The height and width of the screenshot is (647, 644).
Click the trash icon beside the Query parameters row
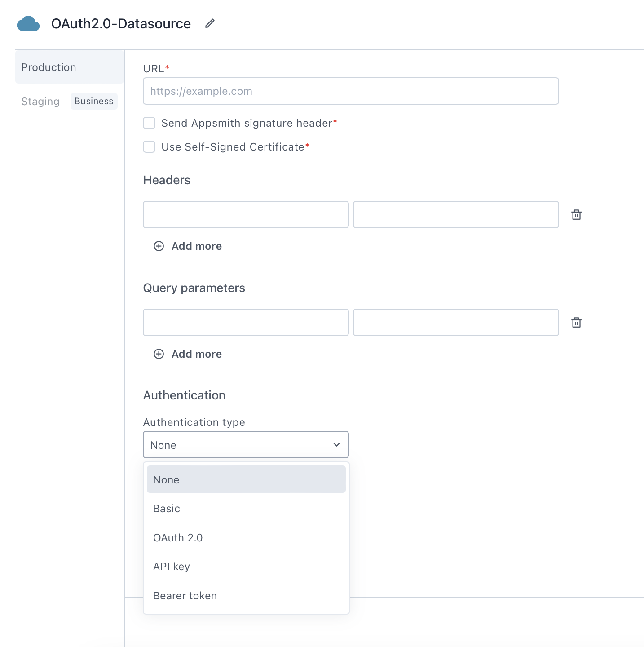(576, 322)
